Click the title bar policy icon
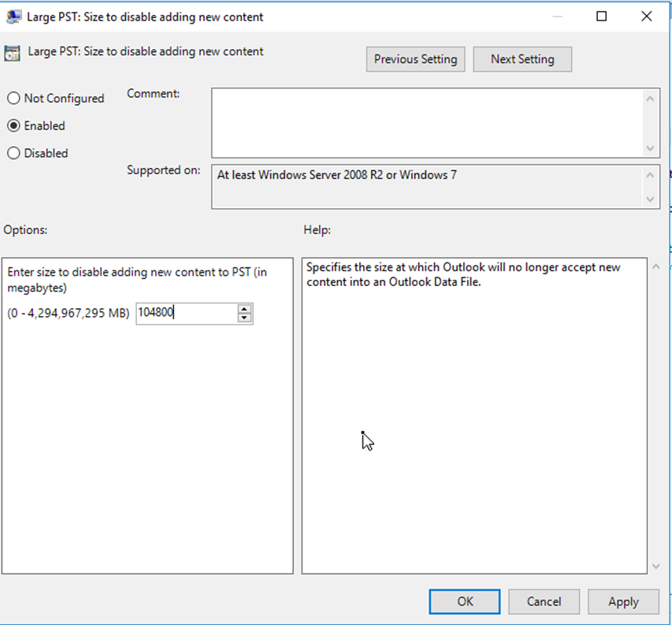The image size is (672, 625). tap(13, 17)
